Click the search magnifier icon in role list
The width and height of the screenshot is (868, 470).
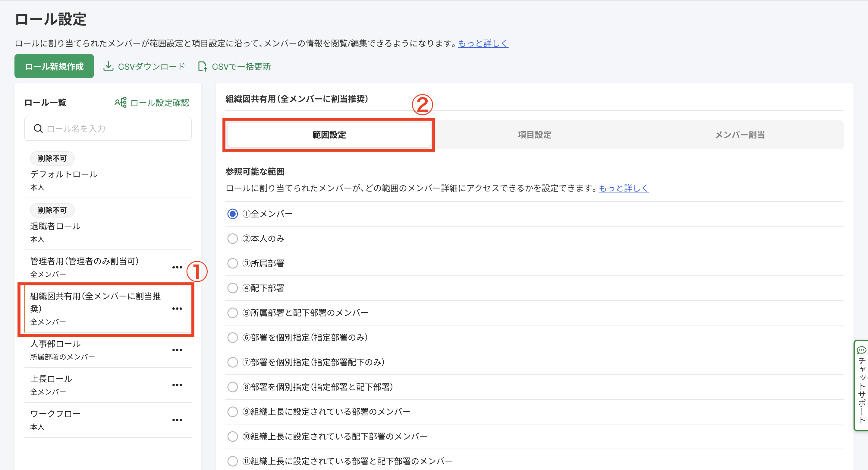(x=38, y=129)
